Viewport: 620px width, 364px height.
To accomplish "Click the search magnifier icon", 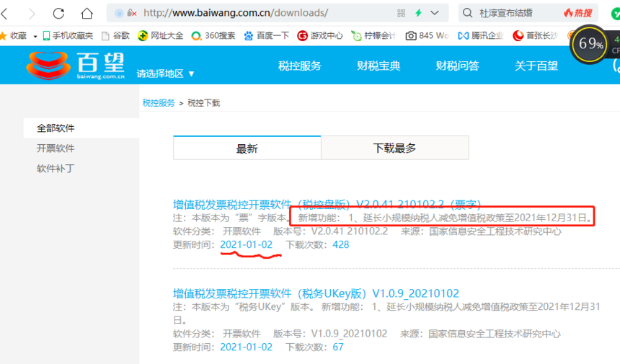I will (468, 13).
